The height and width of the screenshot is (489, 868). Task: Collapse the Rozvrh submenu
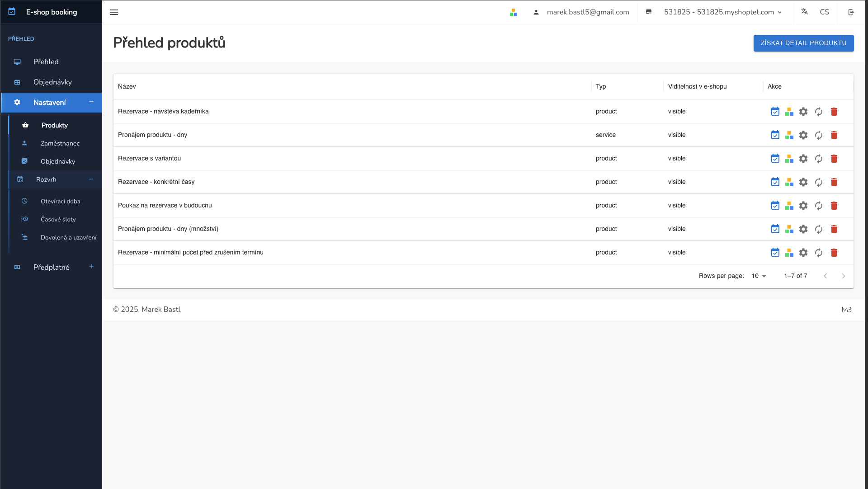91,179
